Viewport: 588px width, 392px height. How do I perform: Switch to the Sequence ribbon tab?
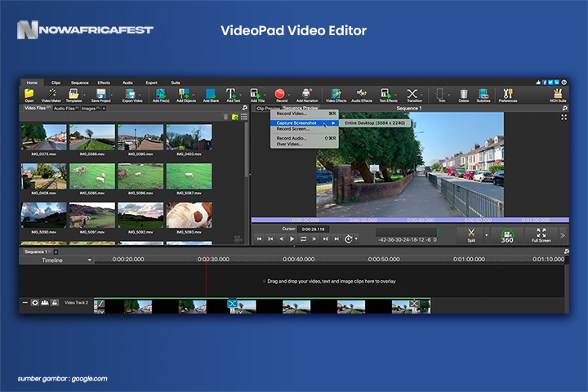pyautogui.click(x=80, y=82)
